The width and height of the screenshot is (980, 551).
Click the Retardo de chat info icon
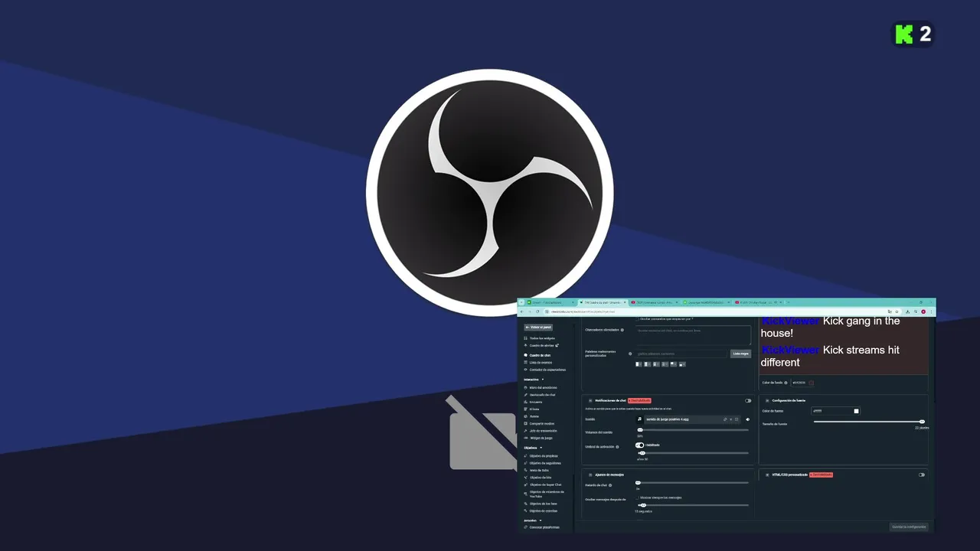coord(610,485)
